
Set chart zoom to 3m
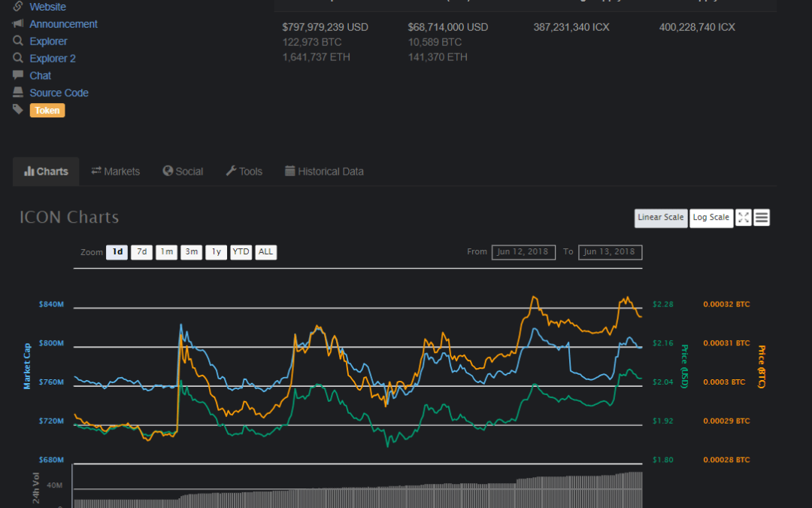191,252
